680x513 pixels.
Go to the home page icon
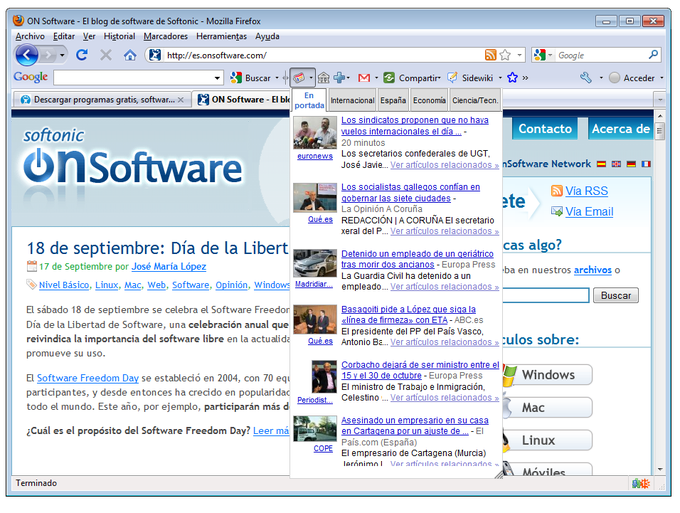click(130, 55)
